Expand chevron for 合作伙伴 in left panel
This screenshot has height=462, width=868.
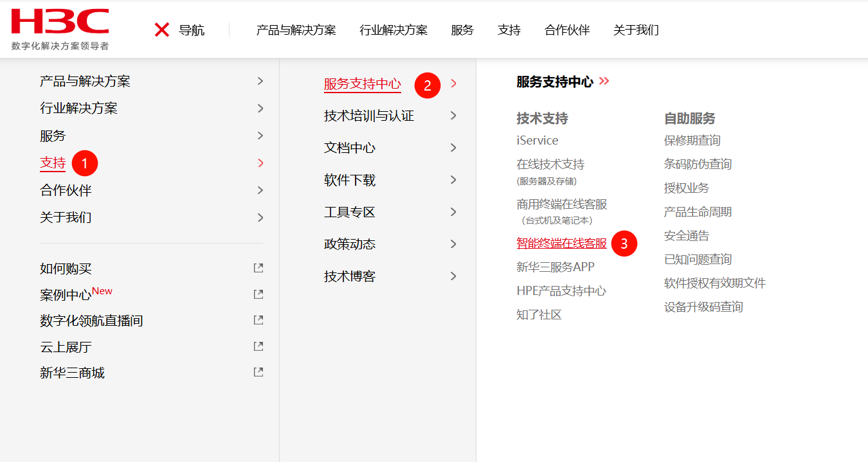click(260, 190)
